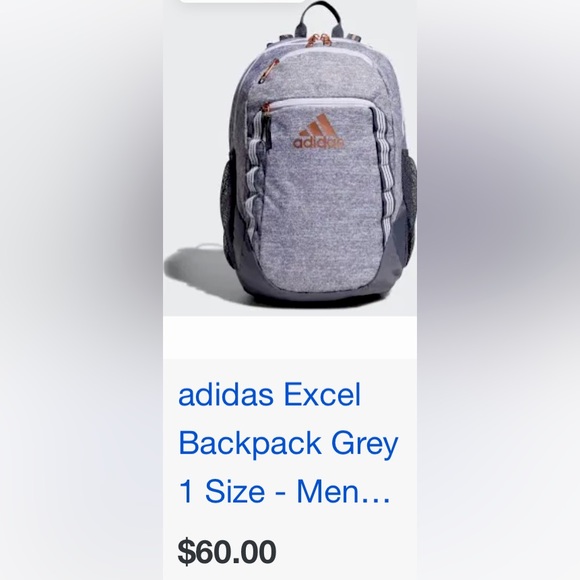The width and height of the screenshot is (580, 580).
Task: Click the white gap below the product photo
Action: coord(290,338)
